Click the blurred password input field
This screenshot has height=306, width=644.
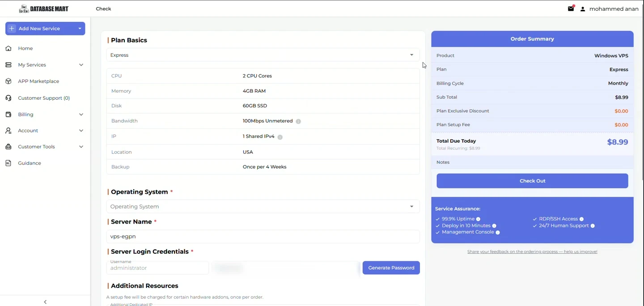(x=285, y=268)
